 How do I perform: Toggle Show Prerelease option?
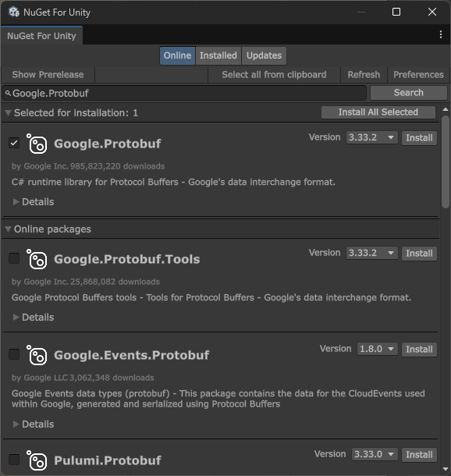coord(48,75)
